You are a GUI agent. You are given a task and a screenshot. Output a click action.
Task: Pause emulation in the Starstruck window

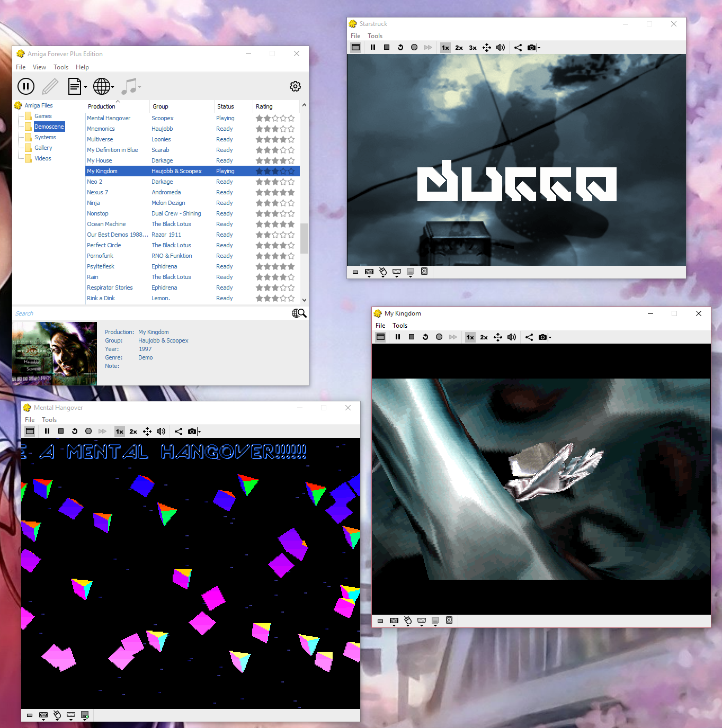[x=373, y=47]
